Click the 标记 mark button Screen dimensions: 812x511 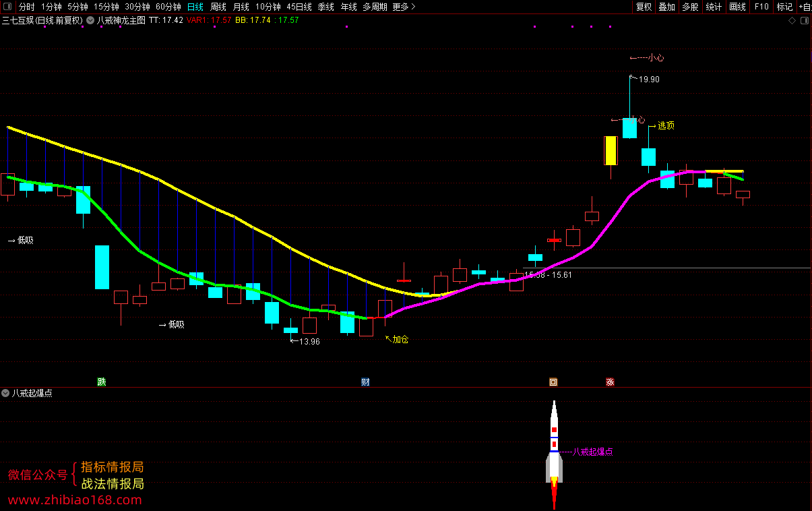784,7
